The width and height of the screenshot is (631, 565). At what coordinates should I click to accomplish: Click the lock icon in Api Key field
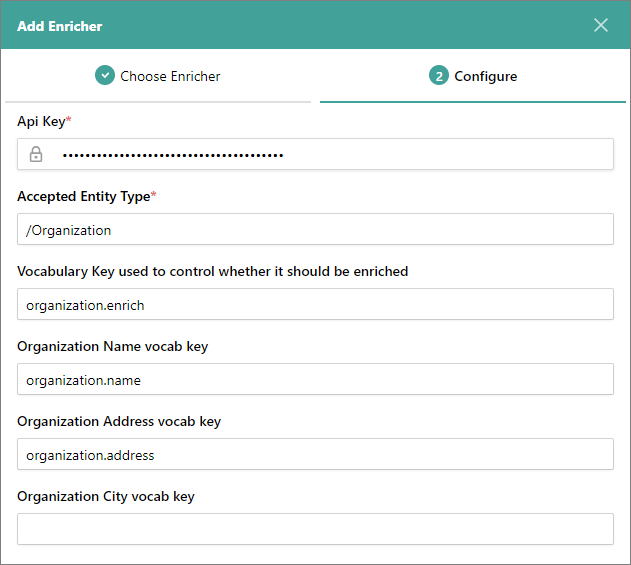[36, 154]
